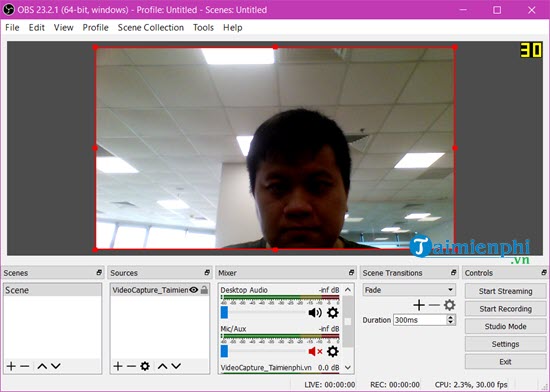Add a scene transition plus icon

[x=419, y=305]
